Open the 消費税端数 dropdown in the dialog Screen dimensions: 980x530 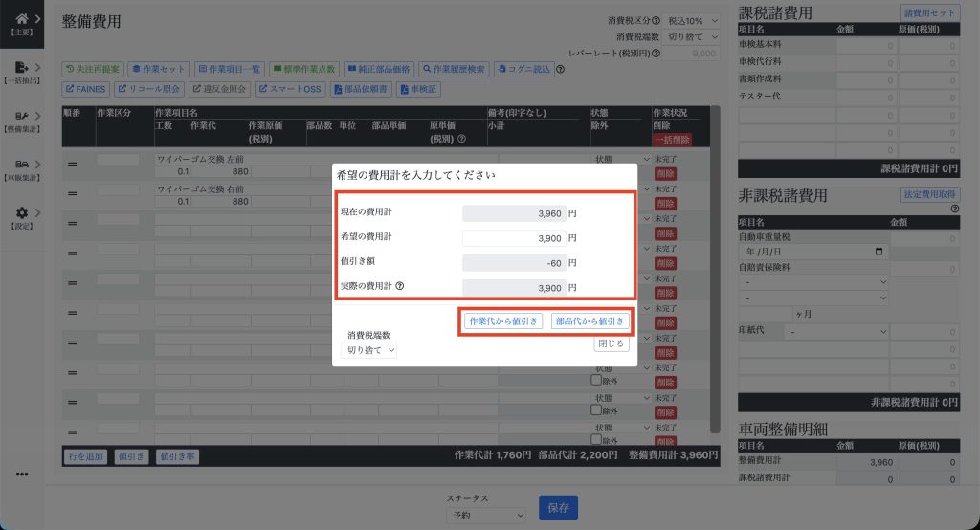coord(368,350)
